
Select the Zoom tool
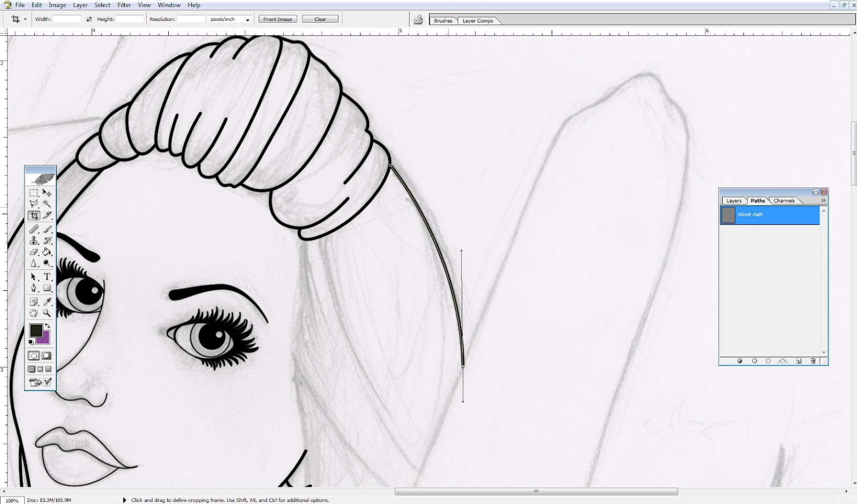click(47, 313)
